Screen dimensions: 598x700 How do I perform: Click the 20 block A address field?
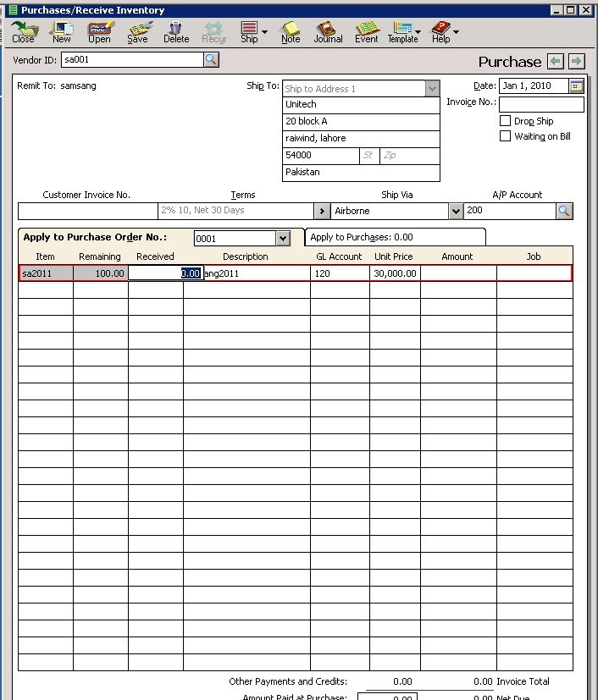pos(361,122)
